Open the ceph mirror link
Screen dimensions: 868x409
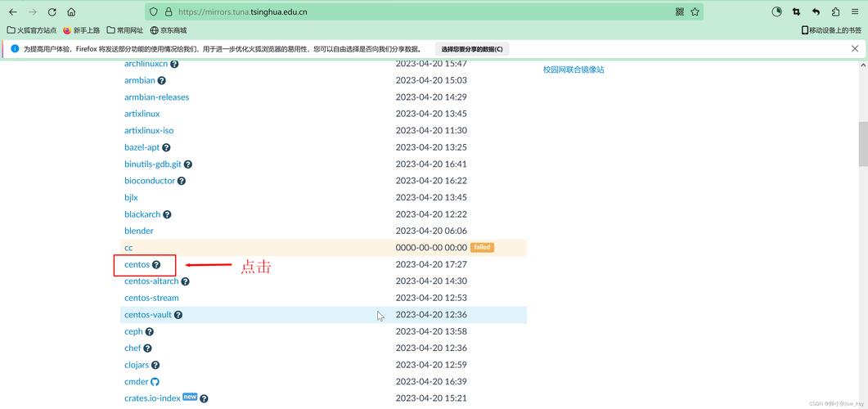pyautogui.click(x=133, y=331)
